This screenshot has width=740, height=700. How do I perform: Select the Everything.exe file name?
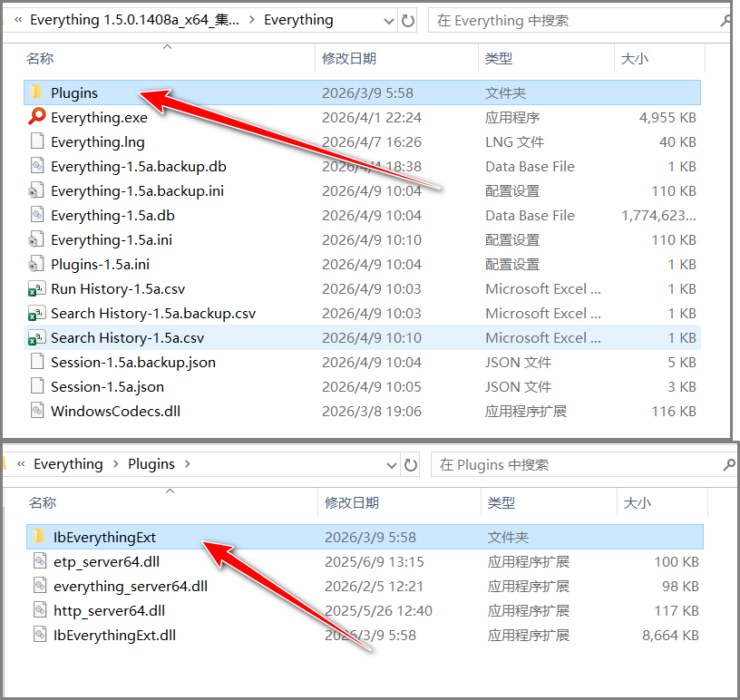[x=99, y=117]
